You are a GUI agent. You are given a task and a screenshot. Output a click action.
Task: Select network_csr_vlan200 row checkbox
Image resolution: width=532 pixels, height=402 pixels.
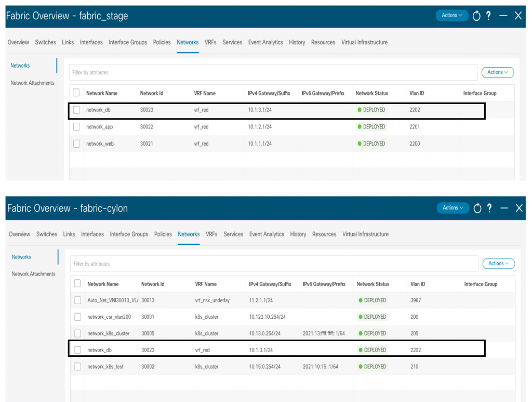tap(77, 317)
